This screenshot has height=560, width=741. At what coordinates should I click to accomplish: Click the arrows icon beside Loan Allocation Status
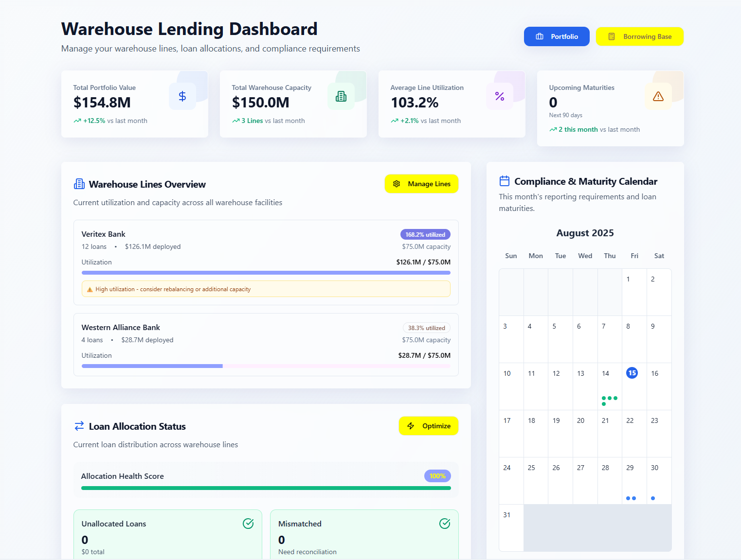point(79,426)
